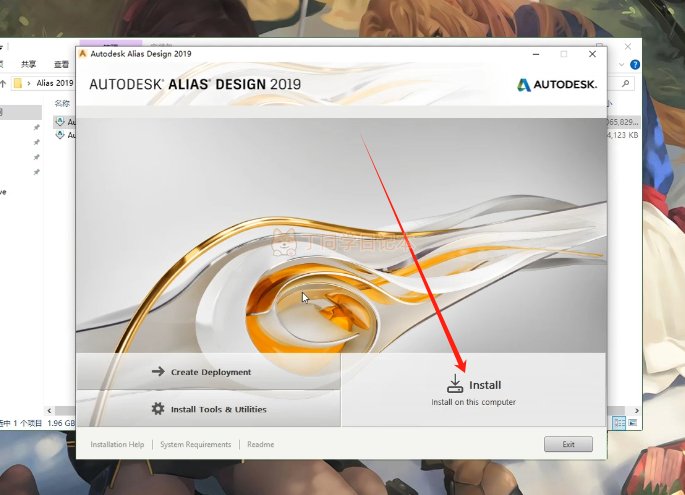Screen dimensions: 685x495
Task: Open the Installation Help link
Action: coord(117,444)
